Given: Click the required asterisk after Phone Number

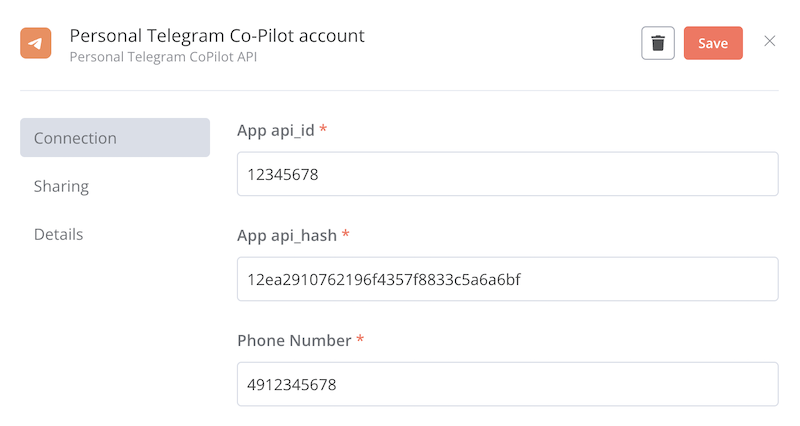Looking at the screenshot, I should tap(360, 340).
